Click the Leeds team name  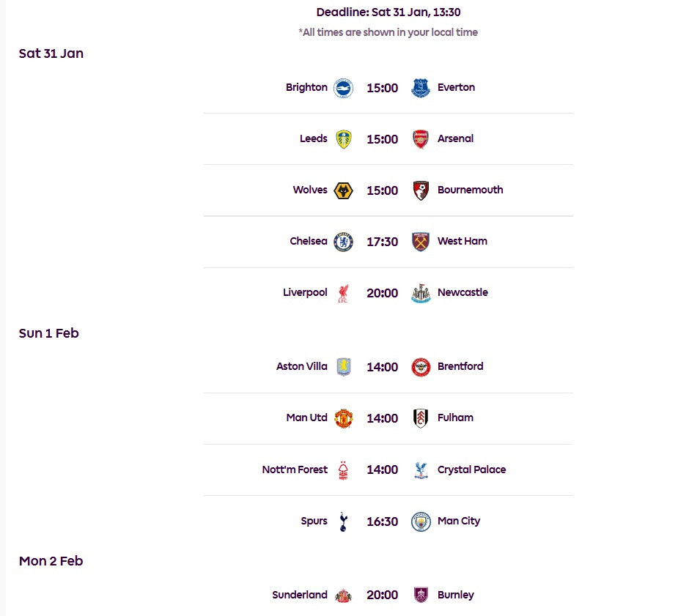tap(314, 138)
